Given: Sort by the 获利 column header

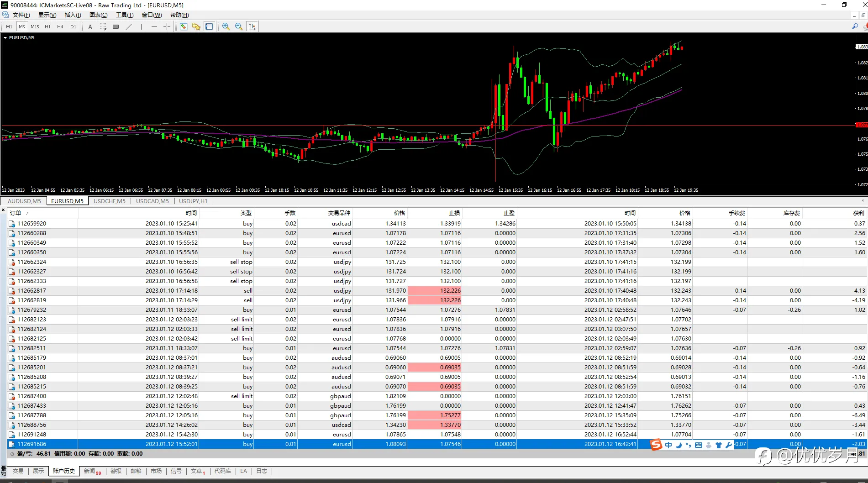Looking at the screenshot, I should (834, 213).
